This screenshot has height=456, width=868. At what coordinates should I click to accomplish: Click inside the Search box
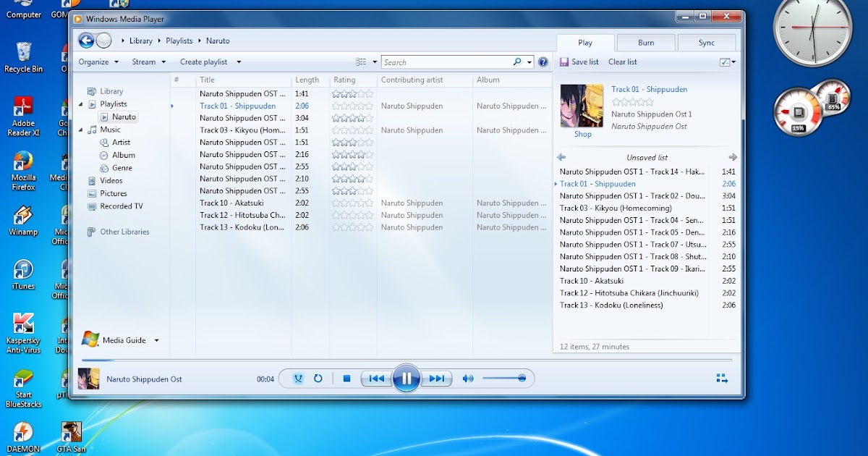[447, 62]
